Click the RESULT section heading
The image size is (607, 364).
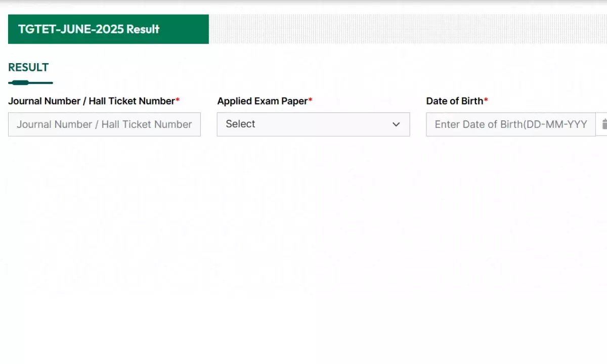28,67
